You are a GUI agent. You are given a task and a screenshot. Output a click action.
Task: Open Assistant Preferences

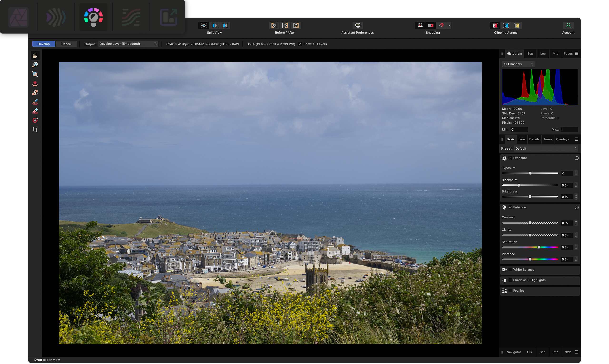[358, 25]
